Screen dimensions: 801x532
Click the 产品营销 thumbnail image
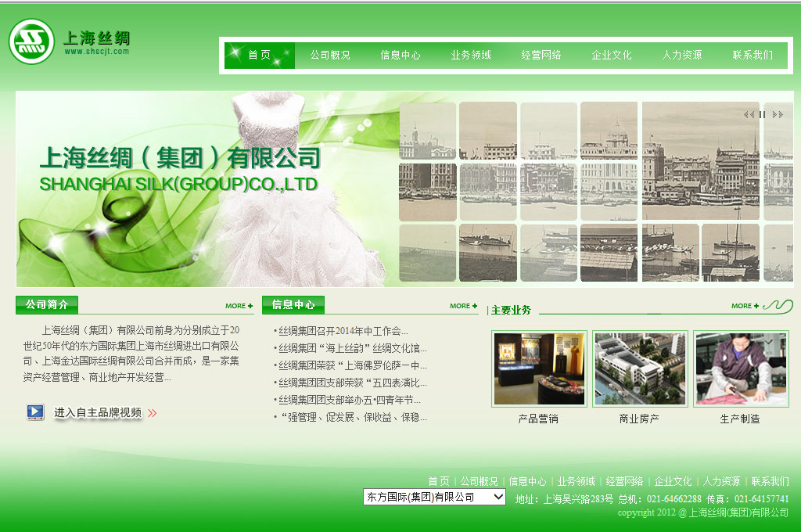point(540,368)
